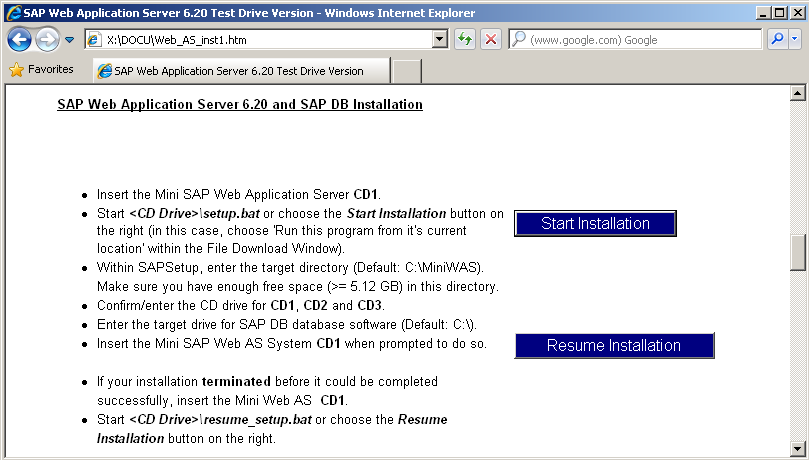
Task: Open Favorites with the star button
Action: [41, 70]
